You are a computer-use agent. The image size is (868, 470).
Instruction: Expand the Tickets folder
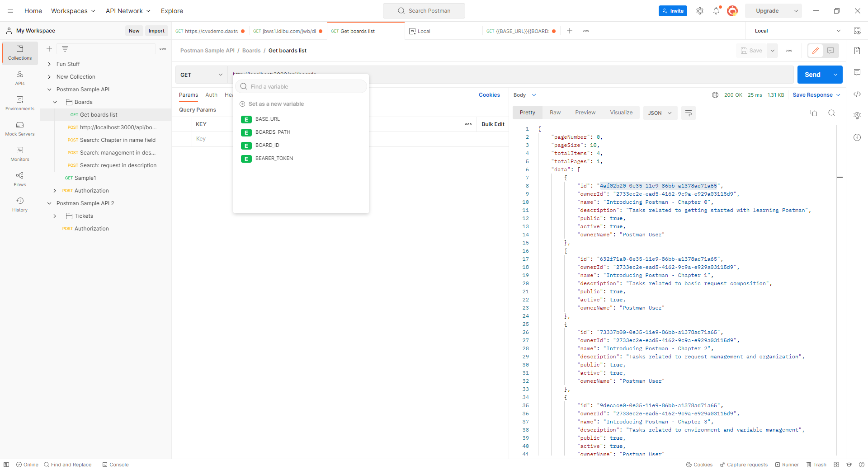[x=55, y=216]
